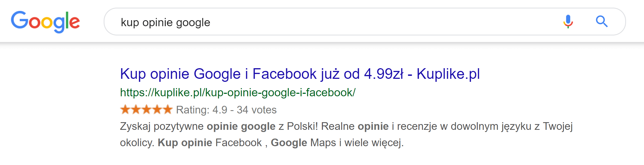This screenshot has width=644, height=165.
Task: Click 4.99zł in the blue result title
Action: [384, 74]
